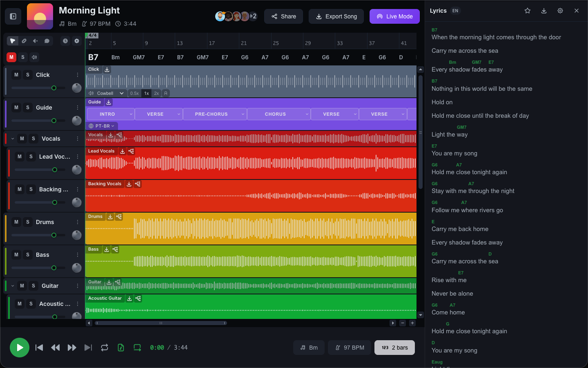Select the link tool icon
Screen dimensions: 588x368
click(24, 41)
